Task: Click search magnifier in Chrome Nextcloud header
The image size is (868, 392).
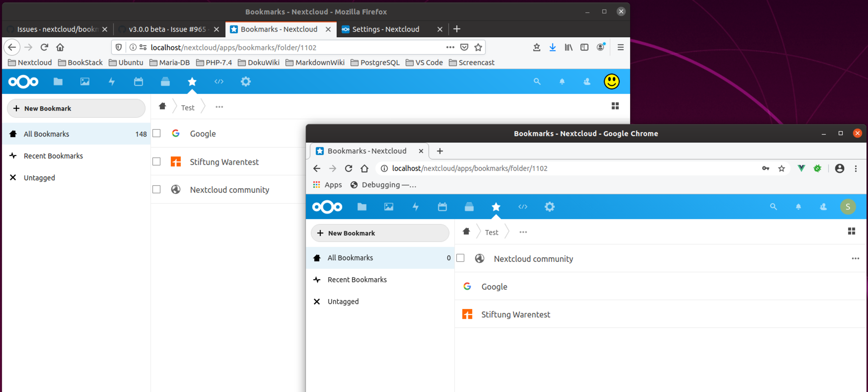Action: [x=773, y=207]
